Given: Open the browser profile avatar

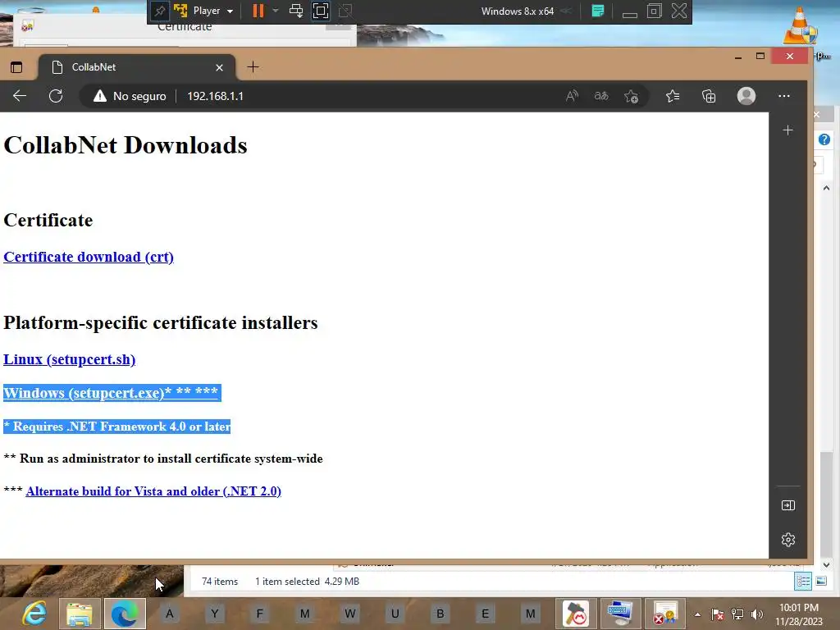Looking at the screenshot, I should (746, 96).
